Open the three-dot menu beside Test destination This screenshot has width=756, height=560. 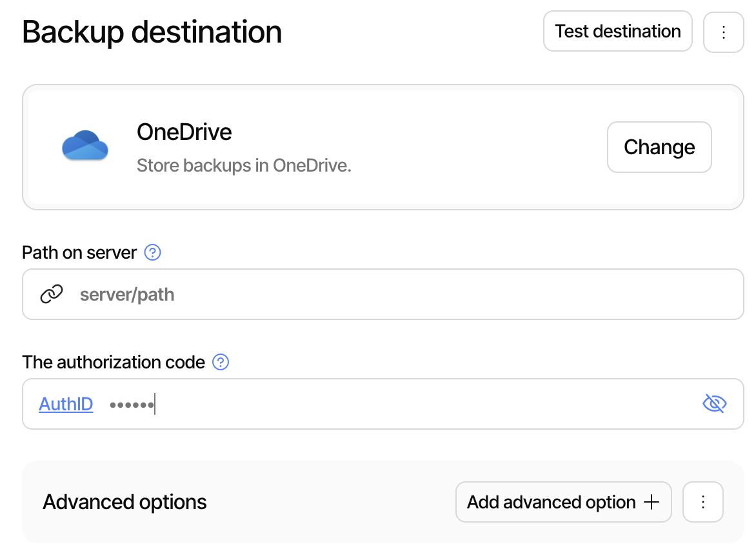coord(723,31)
